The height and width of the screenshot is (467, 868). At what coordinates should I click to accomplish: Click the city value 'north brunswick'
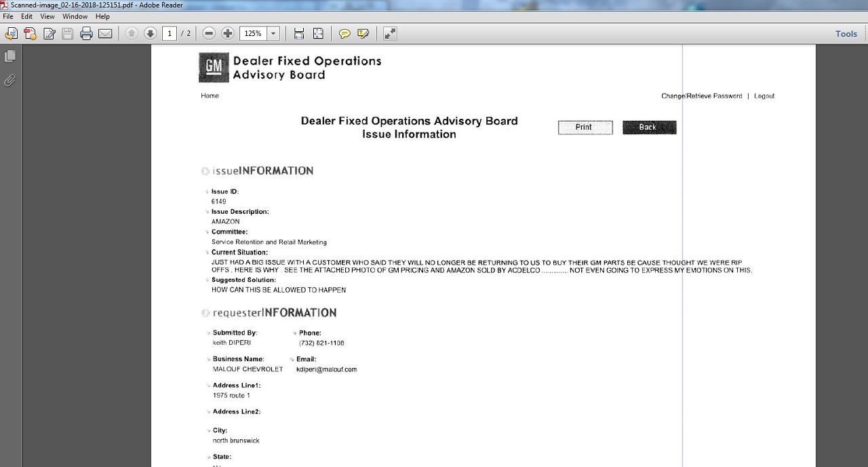click(x=236, y=441)
